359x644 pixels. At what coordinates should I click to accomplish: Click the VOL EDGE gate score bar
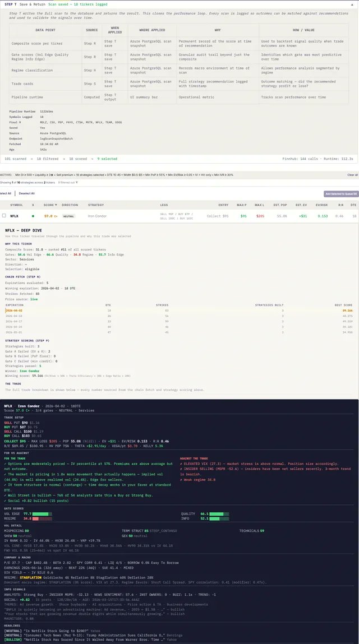[43, 514]
